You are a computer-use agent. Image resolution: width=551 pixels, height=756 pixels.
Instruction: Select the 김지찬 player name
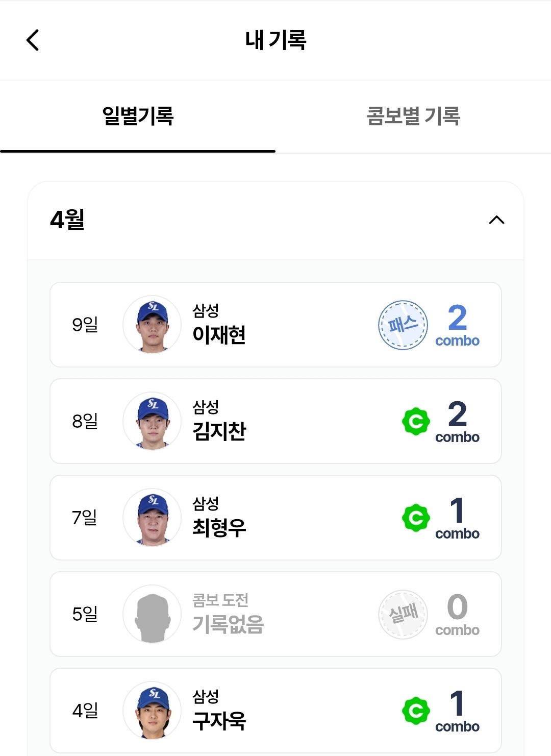tap(219, 431)
